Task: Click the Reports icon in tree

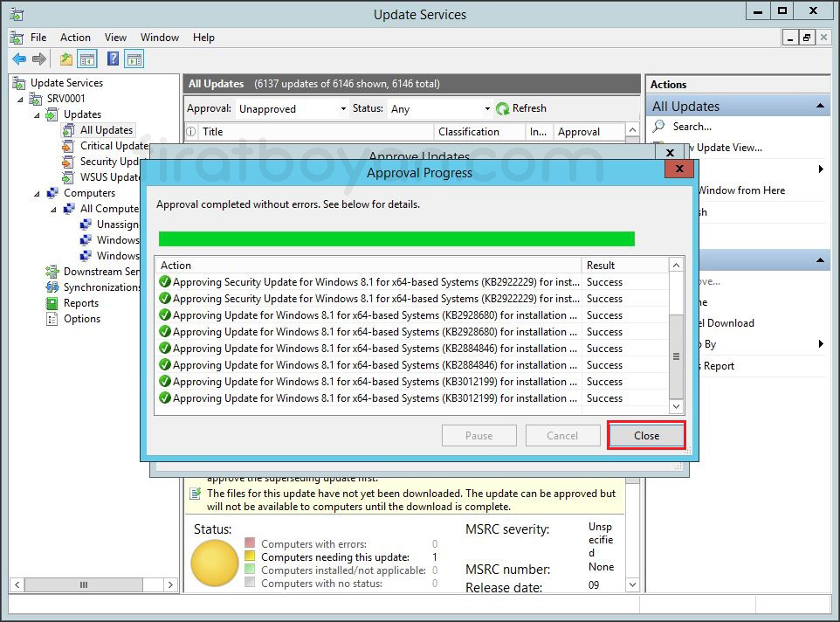Action: tap(52, 303)
